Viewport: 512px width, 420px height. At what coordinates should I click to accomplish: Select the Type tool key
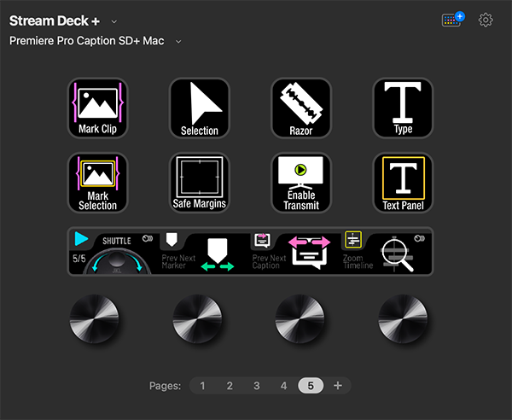403,108
